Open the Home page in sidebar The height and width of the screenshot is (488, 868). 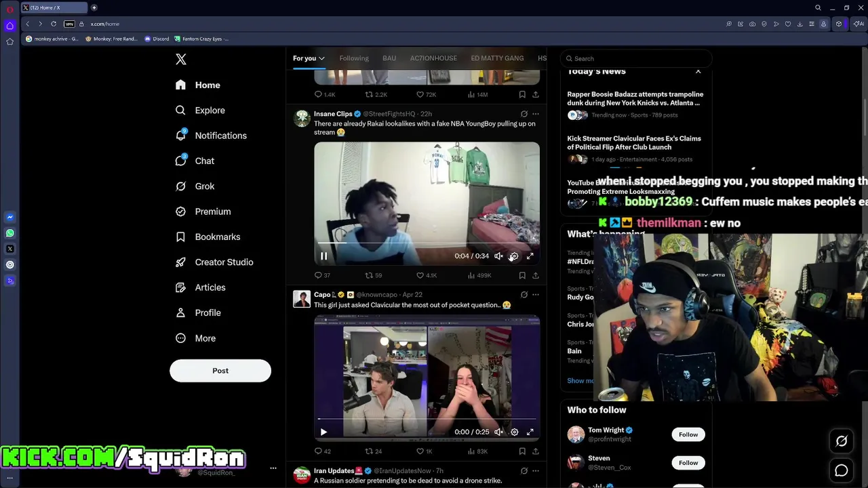click(197, 85)
